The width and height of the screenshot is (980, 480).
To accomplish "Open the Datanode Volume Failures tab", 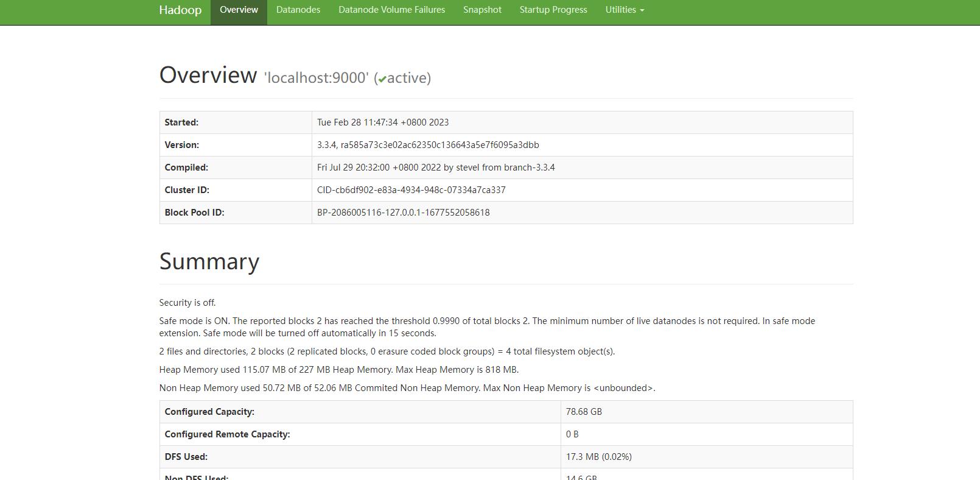I will (x=391, y=10).
